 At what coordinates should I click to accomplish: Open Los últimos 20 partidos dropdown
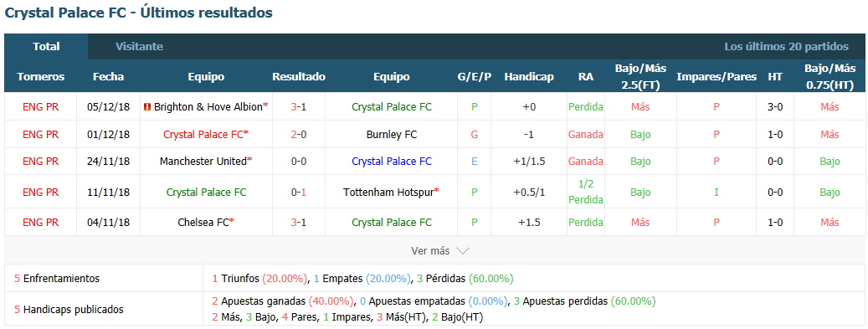pos(786,47)
